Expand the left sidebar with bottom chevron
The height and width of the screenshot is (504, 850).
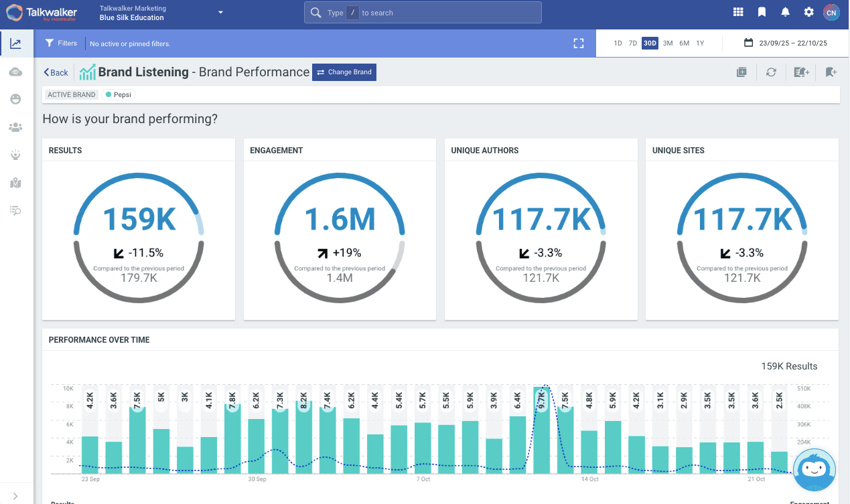(x=15, y=495)
